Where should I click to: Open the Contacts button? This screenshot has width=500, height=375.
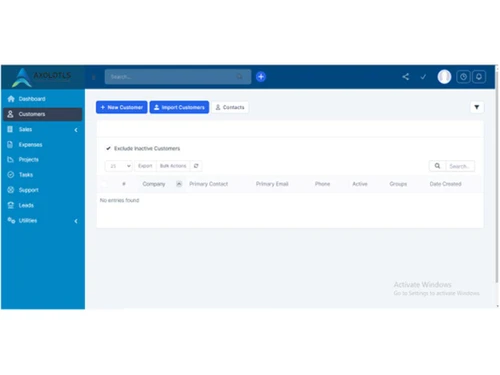click(230, 107)
